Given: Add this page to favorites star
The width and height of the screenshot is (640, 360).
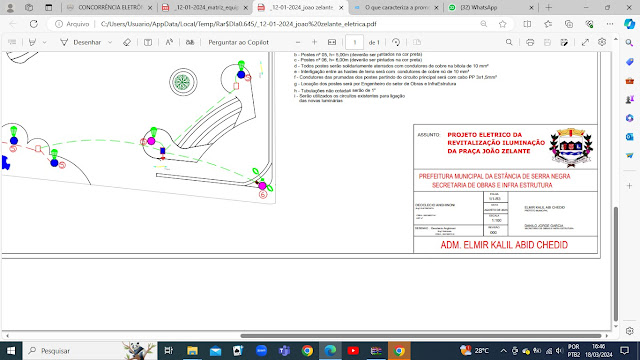Looking at the screenshot, I should [502, 24].
